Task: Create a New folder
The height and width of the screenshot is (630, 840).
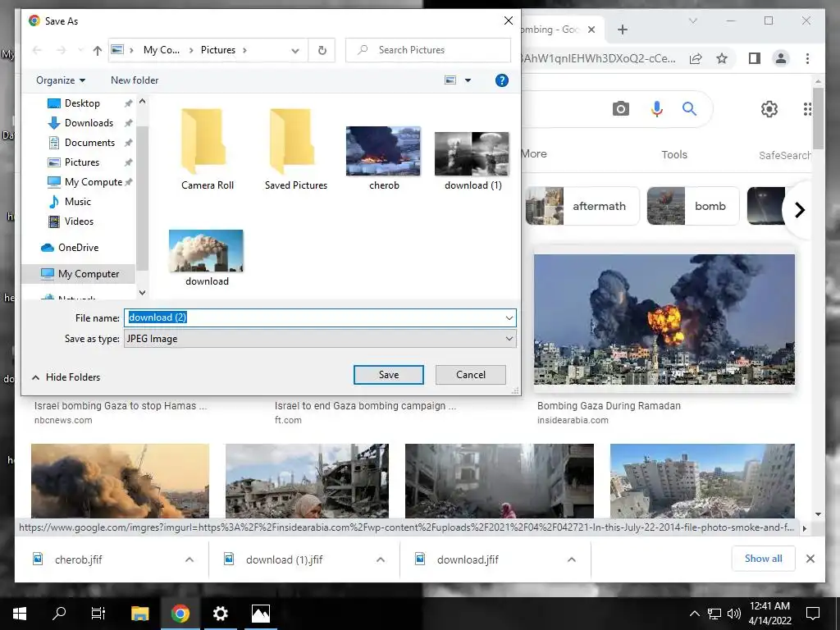Action: point(135,80)
